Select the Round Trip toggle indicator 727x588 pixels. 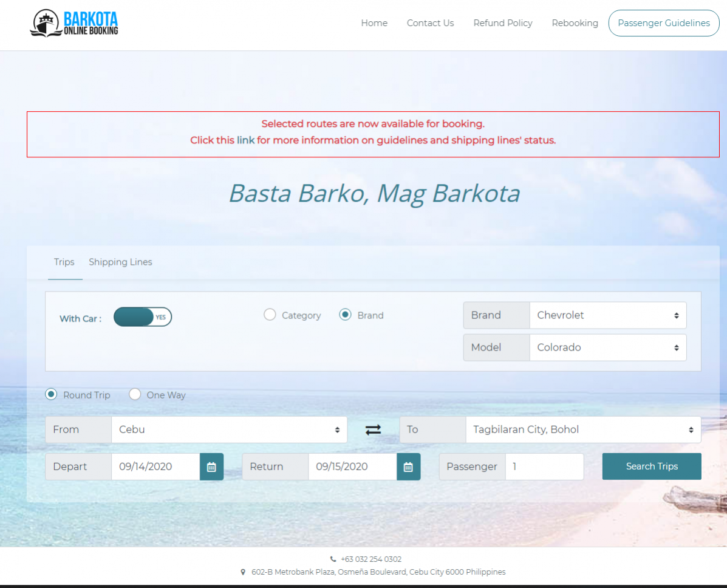click(x=50, y=394)
